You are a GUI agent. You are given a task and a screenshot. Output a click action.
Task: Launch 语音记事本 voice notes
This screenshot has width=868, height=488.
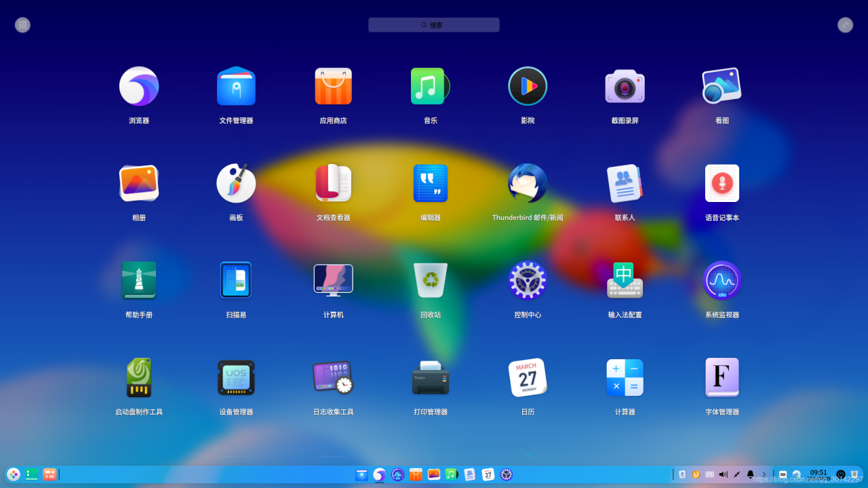pyautogui.click(x=722, y=183)
